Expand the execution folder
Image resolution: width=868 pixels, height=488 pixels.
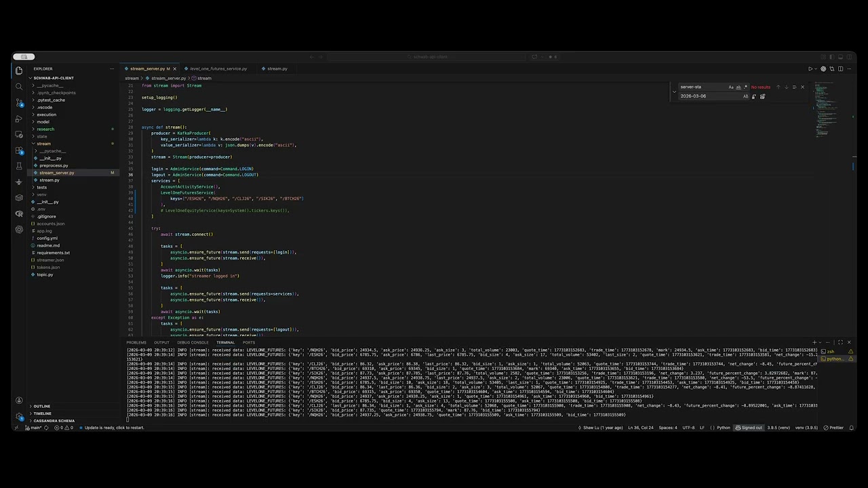pyautogui.click(x=46, y=115)
